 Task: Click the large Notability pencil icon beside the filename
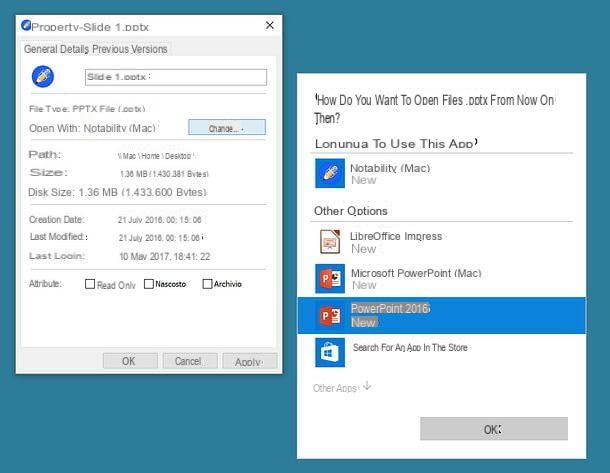pyautogui.click(x=43, y=76)
